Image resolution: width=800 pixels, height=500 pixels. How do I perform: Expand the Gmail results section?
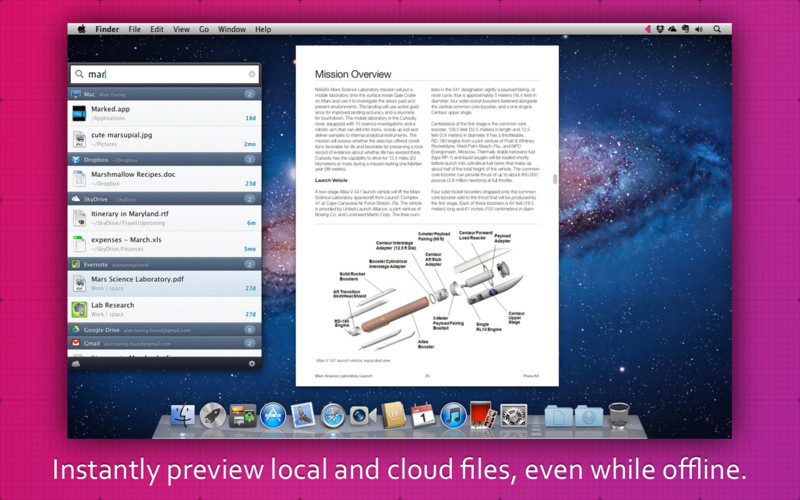(x=164, y=343)
